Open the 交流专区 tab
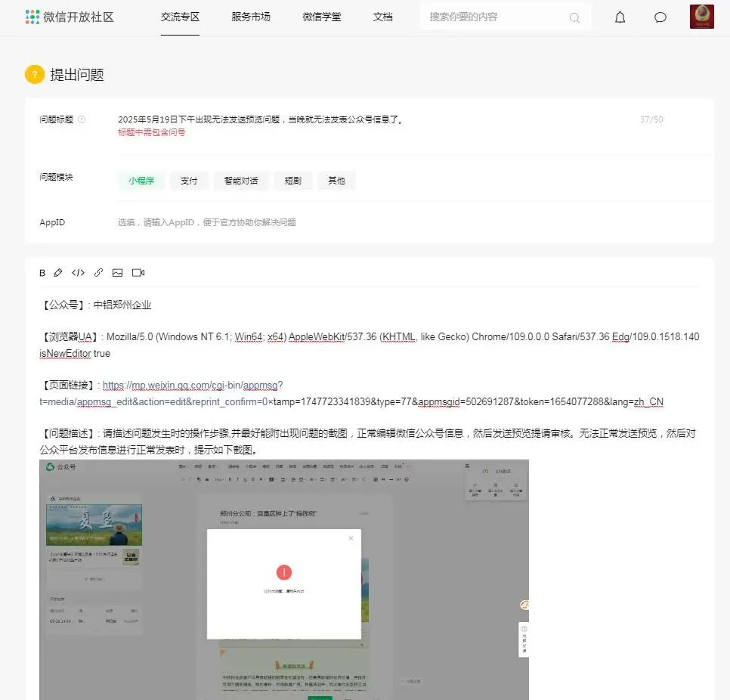 coord(180,17)
